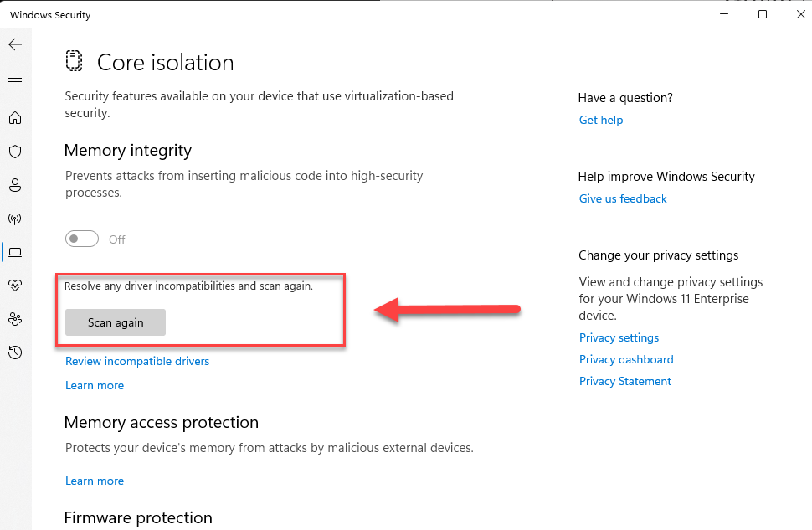Open the Privacy dashboard link
Viewport: 812px width, 530px height.
(x=625, y=359)
